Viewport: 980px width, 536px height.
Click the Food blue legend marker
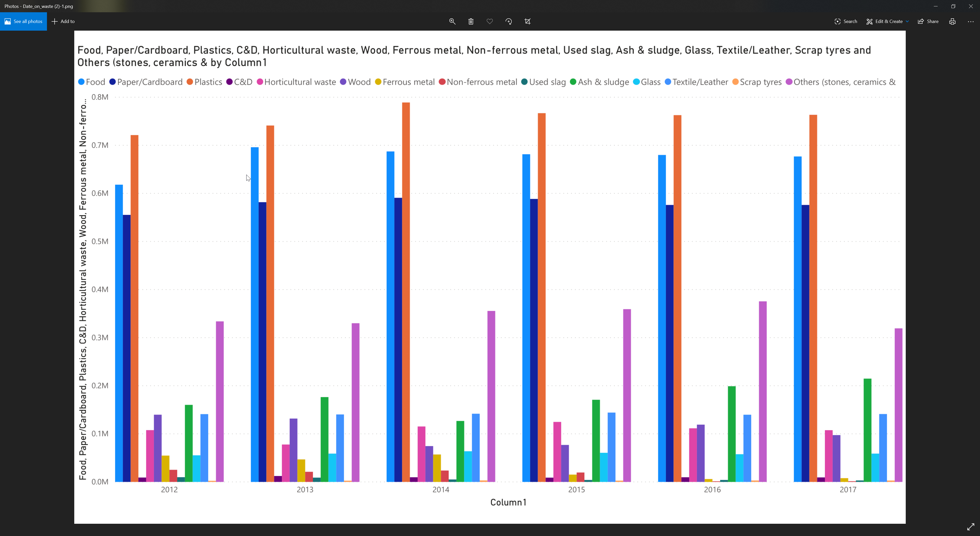(x=81, y=82)
